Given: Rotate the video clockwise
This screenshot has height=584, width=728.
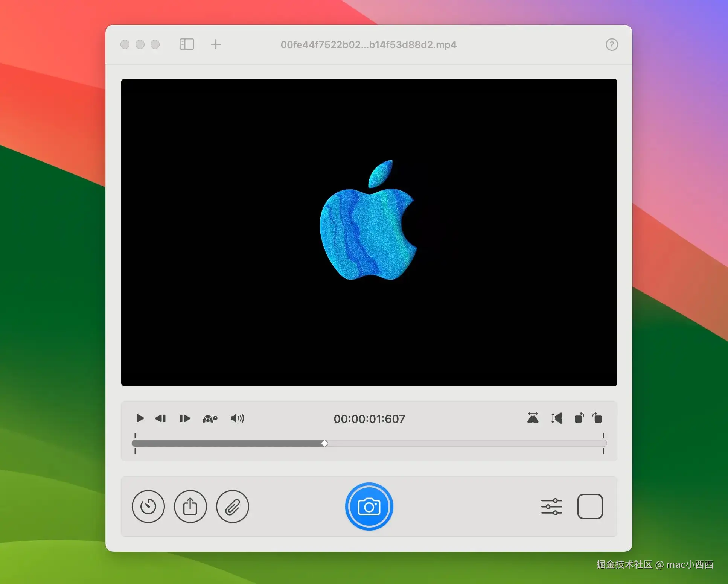Looking at the screenshot, I should click(597, 418).
